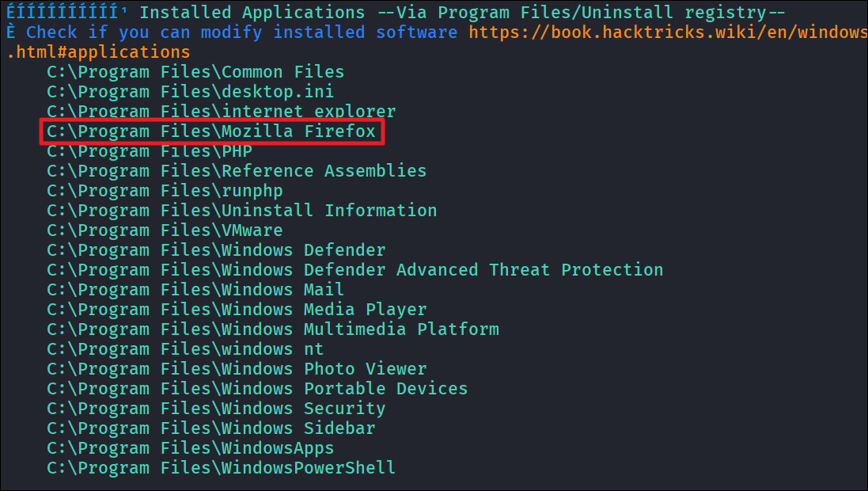Click the Windows Portable Devices line

coord(257,389)
